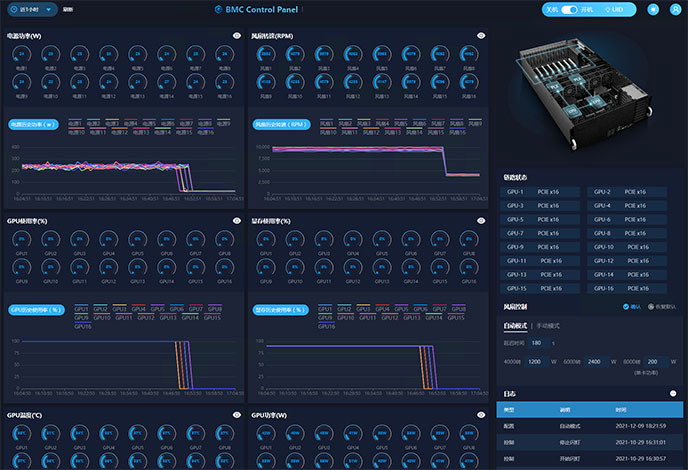Toggle eye icon on 电源功率(W) panel
This screenshot has width=688, height=470.
pyautogui.click(x=237, y=36)
